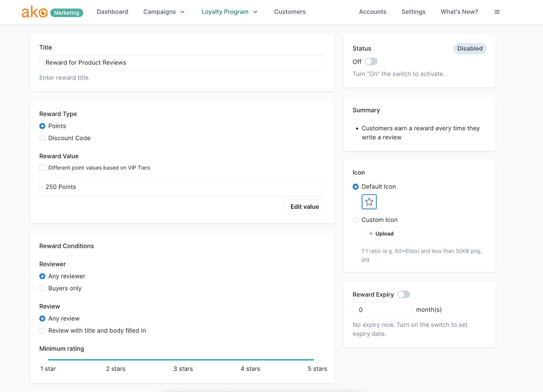543x392 pixels.
Task: Select the Custom Icon radio button
Action: pyautogui.click(x=356, y=220)
